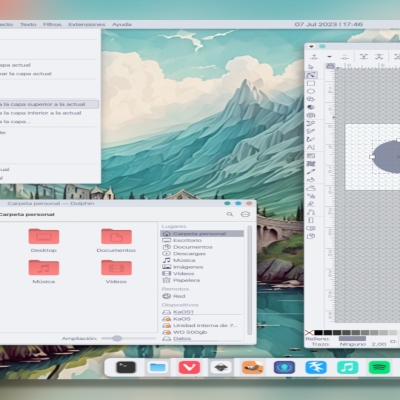Screen dimensions: 400x400
Task: Select the Dropper color picker tool
Action: pyautogui.click(x=311, y=172)
